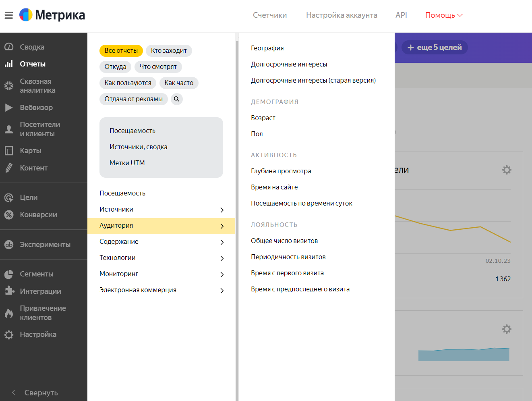This screenshot has width=532, height=401.
Task: Select the Как часто filter chip
Action: (x=179, y=83)
